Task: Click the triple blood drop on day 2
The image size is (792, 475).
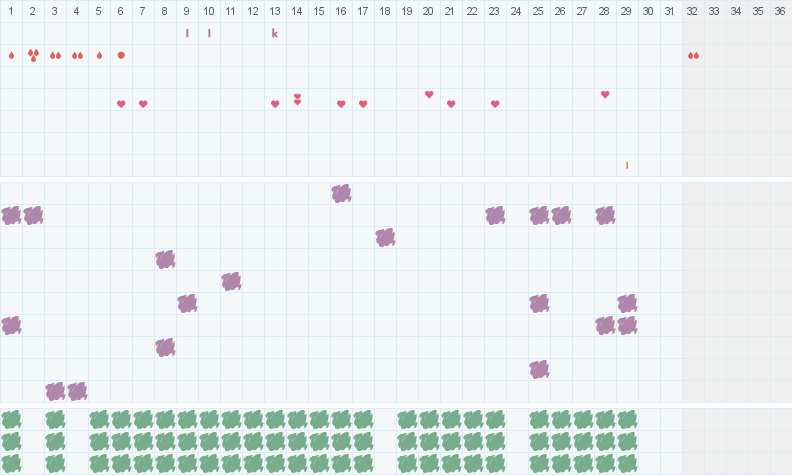Action: [33, 55]
